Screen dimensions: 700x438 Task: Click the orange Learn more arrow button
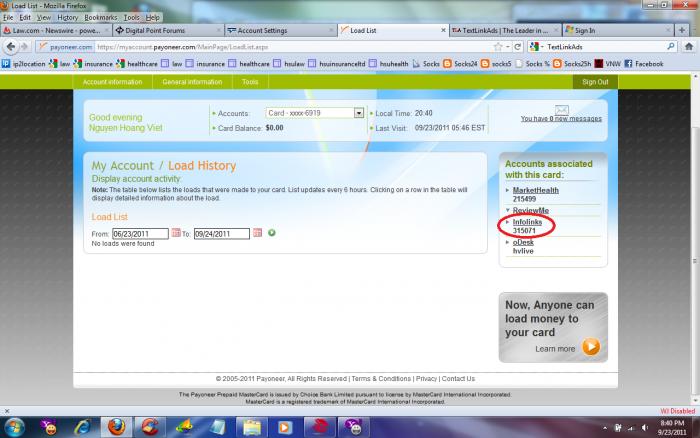(591, 346)
